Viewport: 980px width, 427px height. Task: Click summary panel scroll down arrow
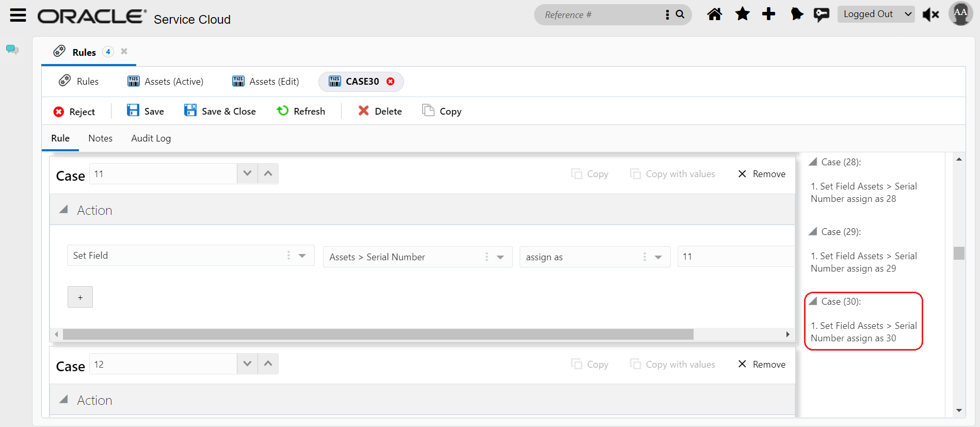click(x=959, y=410)
